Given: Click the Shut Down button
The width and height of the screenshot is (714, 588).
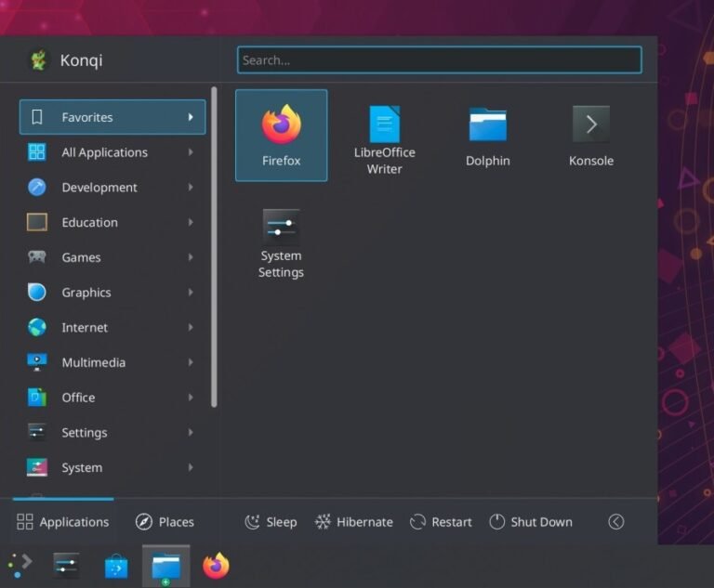Looking at the screenshot, I should [x=531, y=521].
